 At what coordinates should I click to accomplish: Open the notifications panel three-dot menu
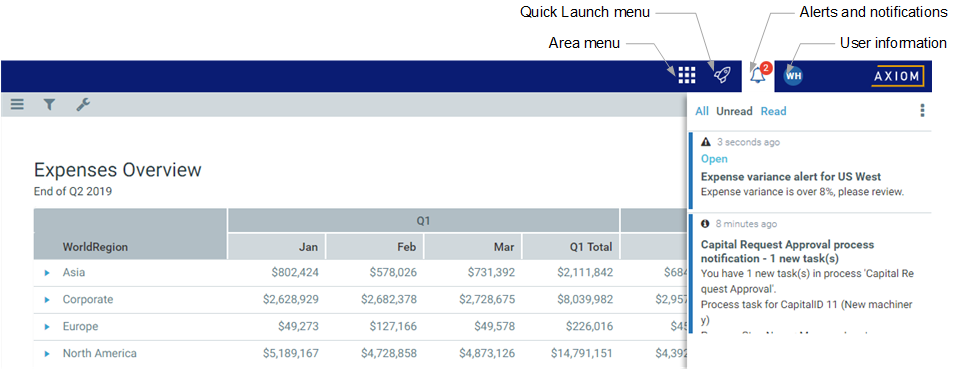click(x=922, y=110)
